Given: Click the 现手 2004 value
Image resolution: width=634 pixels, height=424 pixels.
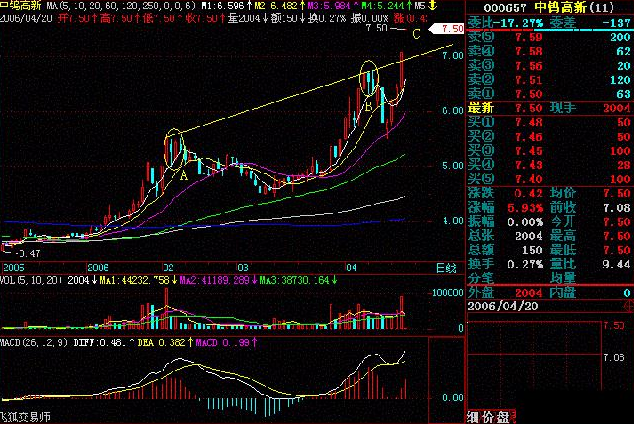Looking at the screenshot, I should pos(616,108).
